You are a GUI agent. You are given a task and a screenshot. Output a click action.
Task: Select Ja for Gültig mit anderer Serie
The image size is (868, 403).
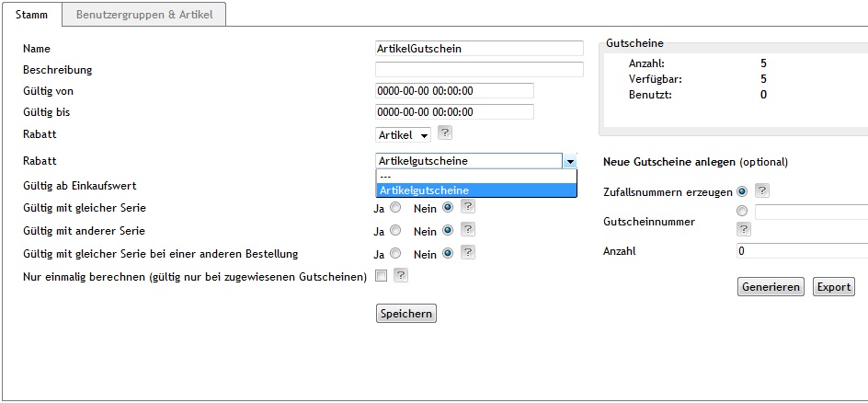pyautogui.click(x=395, y=231)
